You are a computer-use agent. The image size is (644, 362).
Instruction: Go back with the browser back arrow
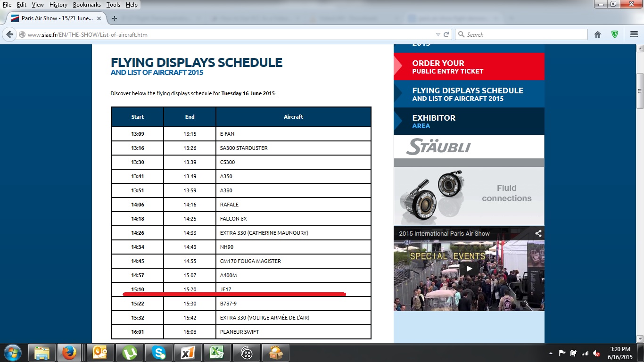9,34
